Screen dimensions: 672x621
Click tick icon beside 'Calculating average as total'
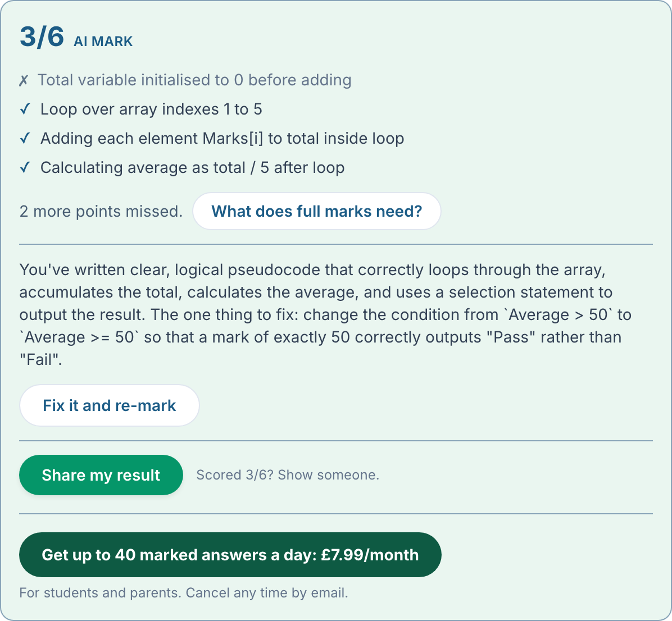click(25, 167)
